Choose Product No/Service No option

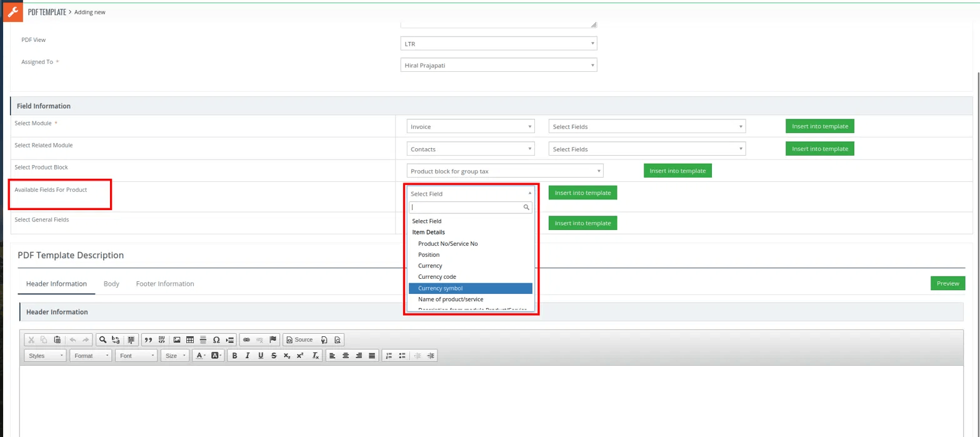471,243
